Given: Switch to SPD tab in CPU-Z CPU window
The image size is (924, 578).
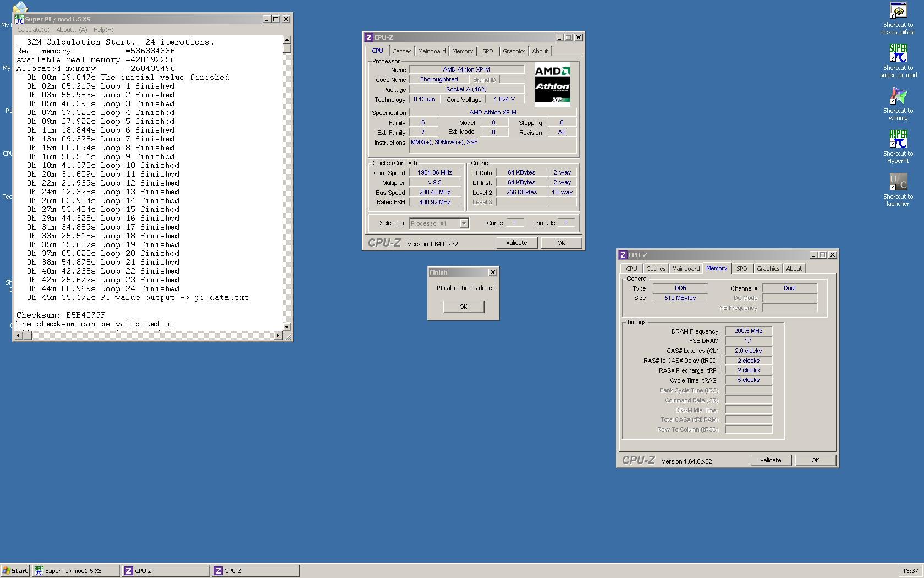Looking at the screenshot, I should tap(487, 51).
